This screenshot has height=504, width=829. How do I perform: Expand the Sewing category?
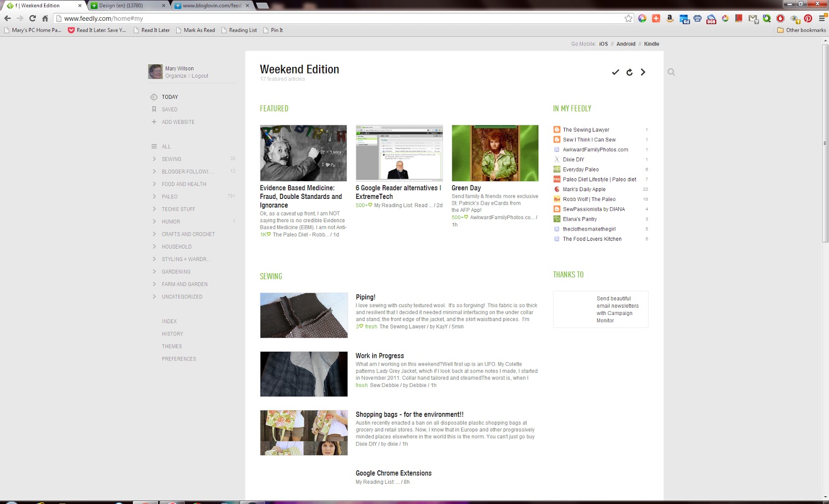tap(154, 159)
